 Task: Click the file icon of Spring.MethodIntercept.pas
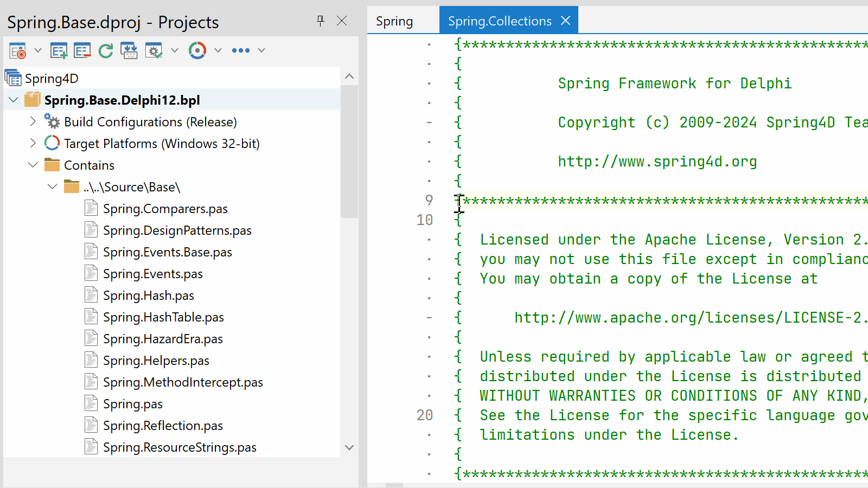click(91, 382)
